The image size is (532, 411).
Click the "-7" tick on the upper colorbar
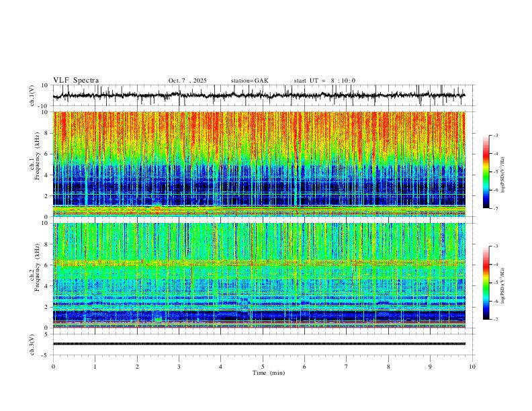coord(496,209)
